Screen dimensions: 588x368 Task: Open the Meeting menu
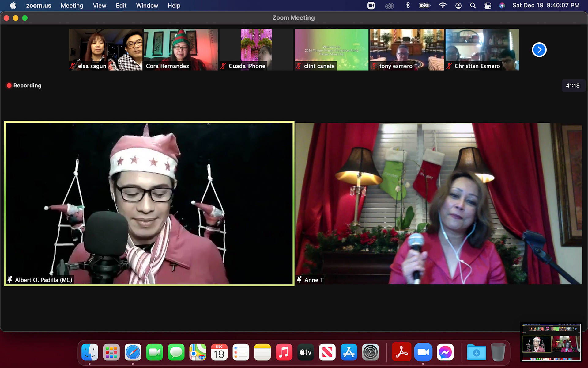pyautogui.click(x=72, y=6)
